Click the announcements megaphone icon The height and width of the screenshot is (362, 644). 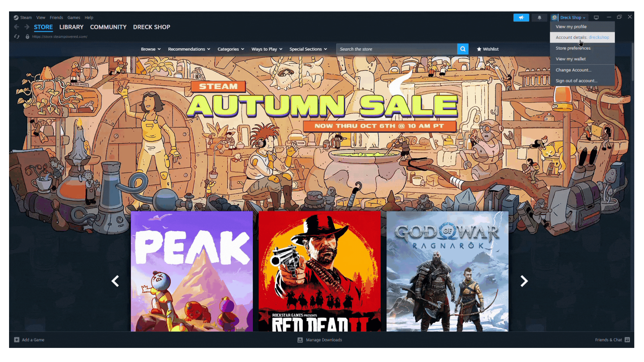(521, 17)
